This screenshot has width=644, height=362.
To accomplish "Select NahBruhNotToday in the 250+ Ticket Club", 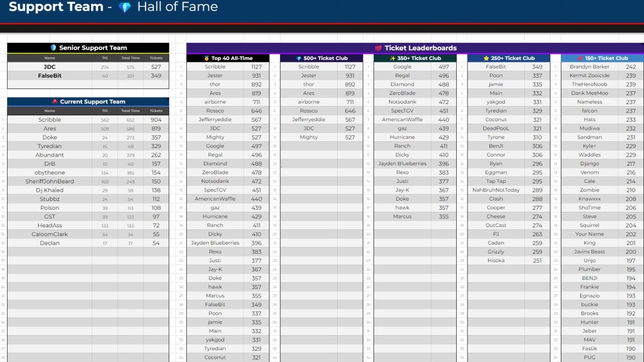I will point(496,190).
